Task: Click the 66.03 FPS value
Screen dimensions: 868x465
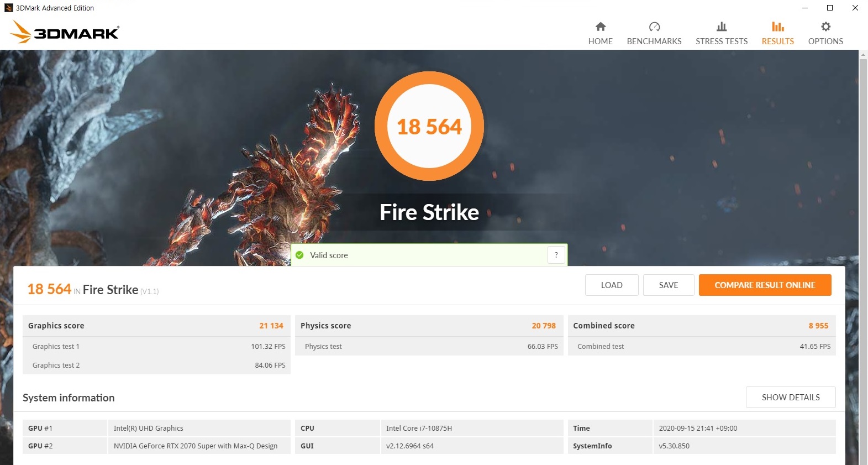Action: [x=543, y=347]
